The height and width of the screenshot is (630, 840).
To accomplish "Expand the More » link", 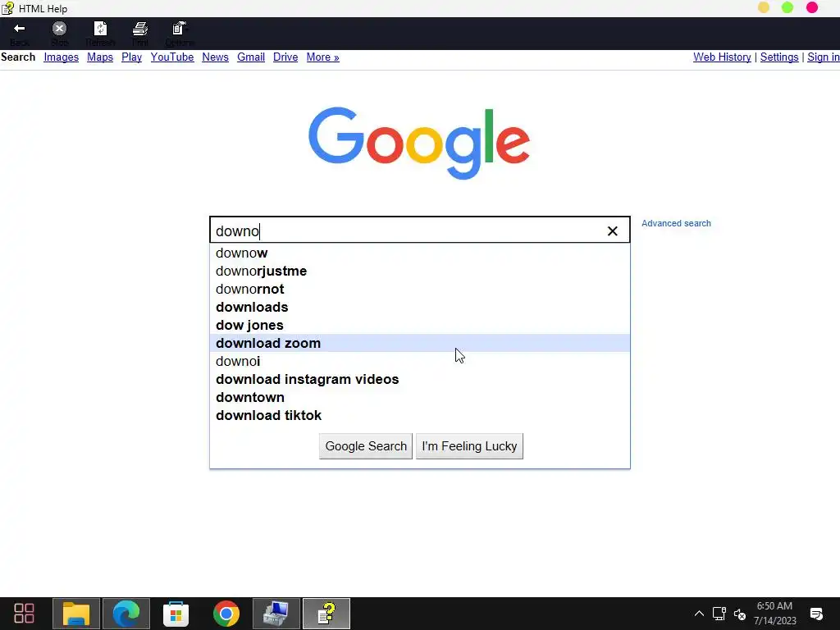I will point(322,57).
